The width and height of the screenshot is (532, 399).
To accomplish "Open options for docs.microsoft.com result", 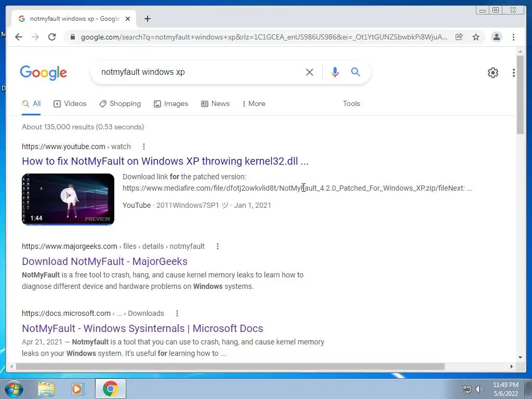I will 177,313.
